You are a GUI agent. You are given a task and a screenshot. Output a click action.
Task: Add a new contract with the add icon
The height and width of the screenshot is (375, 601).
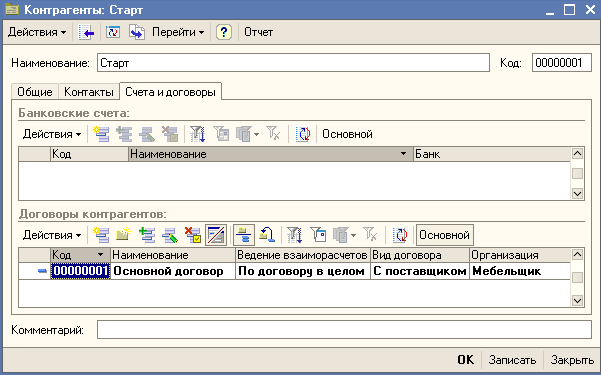tap(102, 235)
